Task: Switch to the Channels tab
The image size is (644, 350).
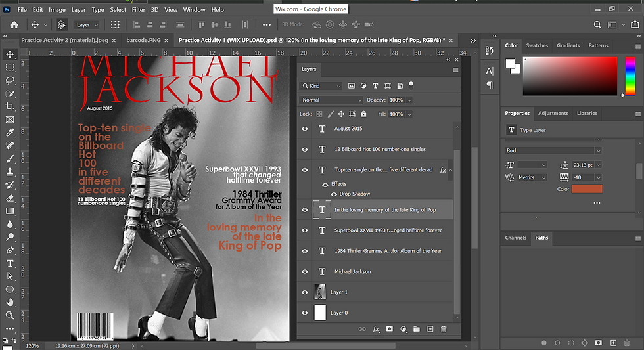Action: point(516,238)
